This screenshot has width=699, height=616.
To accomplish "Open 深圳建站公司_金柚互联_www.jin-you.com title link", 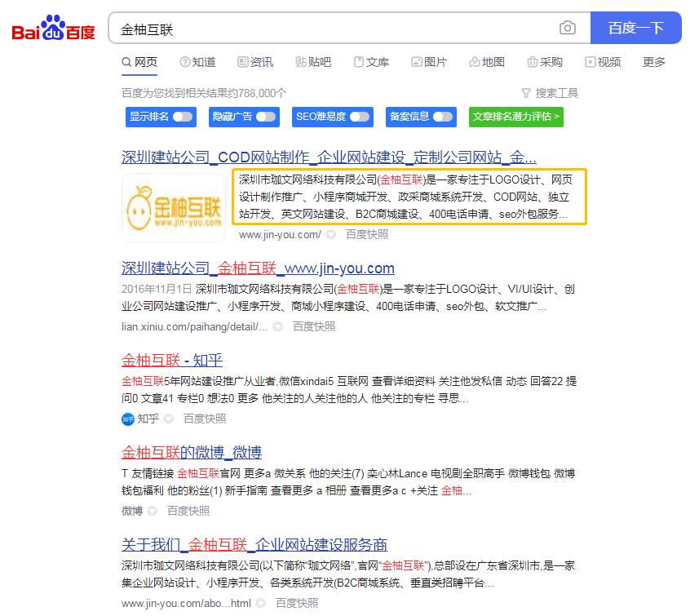I will coord(258,268).
